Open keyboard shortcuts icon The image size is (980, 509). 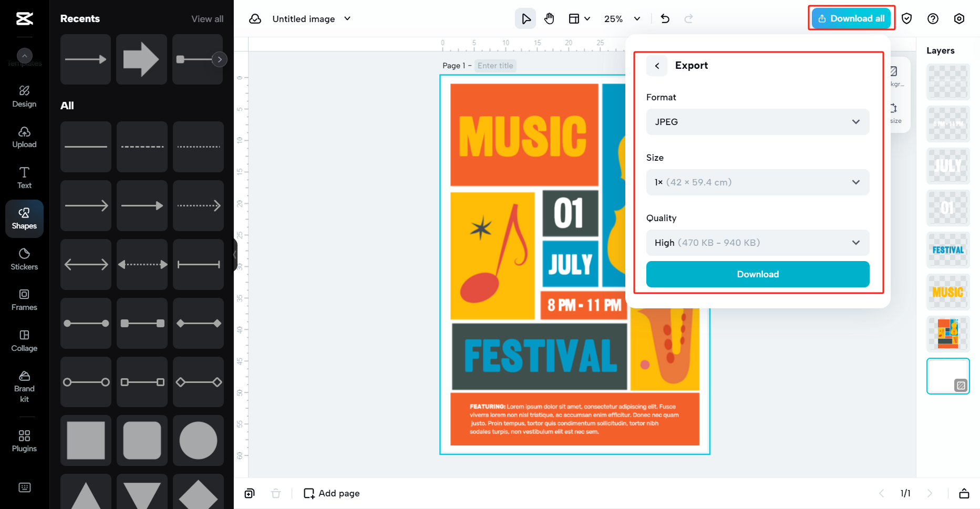(25, 487)
